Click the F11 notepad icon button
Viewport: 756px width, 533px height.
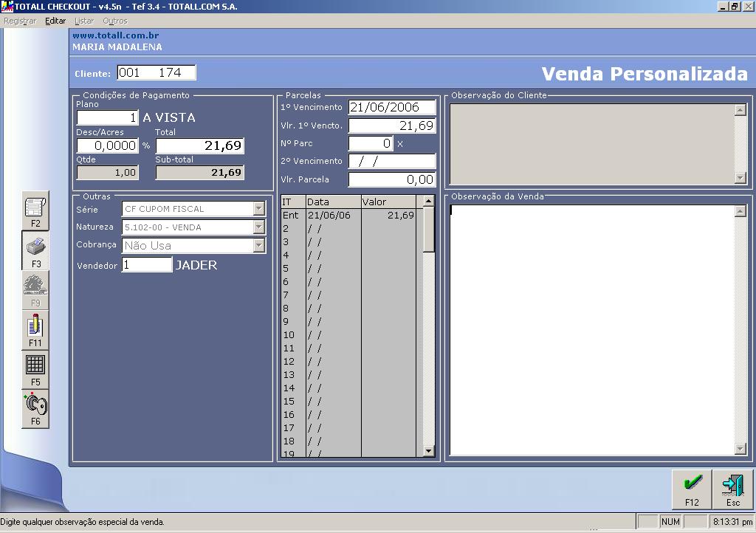click(x=35, y=330)
